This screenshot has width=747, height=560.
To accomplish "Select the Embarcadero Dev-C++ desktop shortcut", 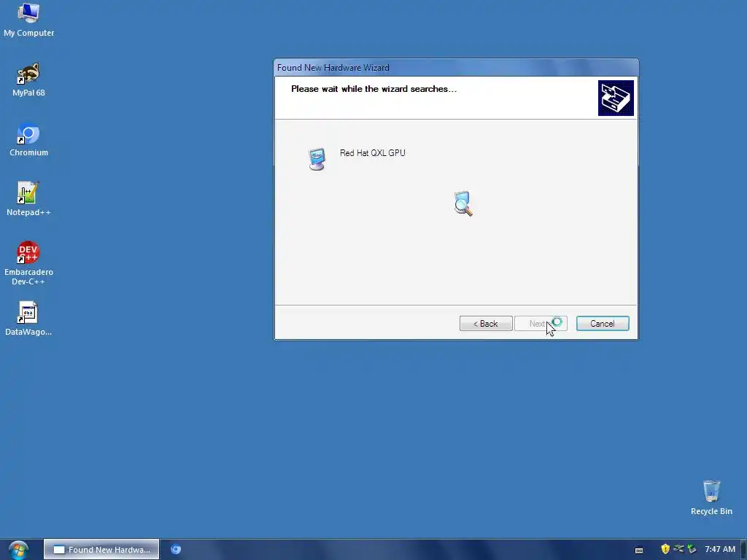I will pyautogui.click(x=28, y=263).
